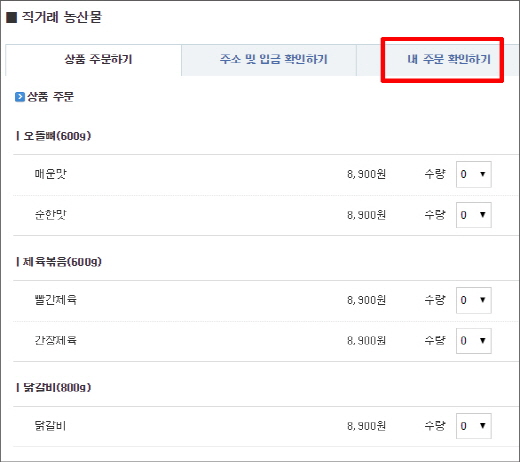Open quantity dropdown for 매운맛
Screen dimensions: 520x462
pyautogui.click(x=474, y=174)
